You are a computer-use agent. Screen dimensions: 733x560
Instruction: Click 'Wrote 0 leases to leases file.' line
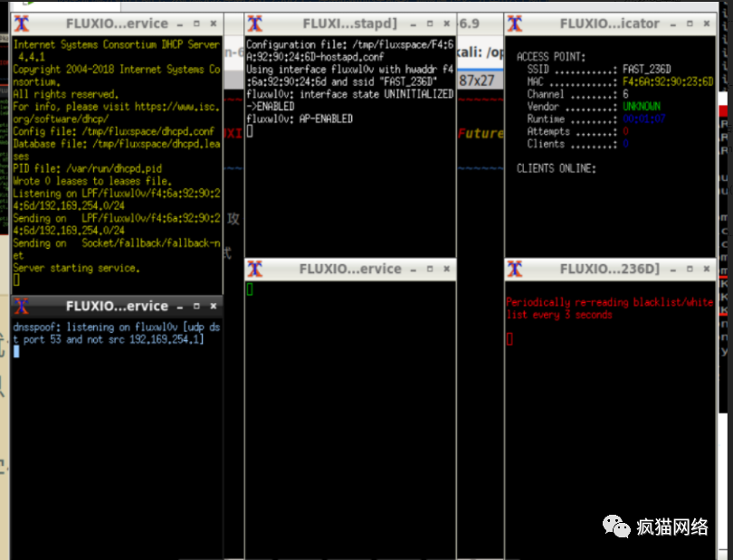pyautogui.click(x=92, y=181)
